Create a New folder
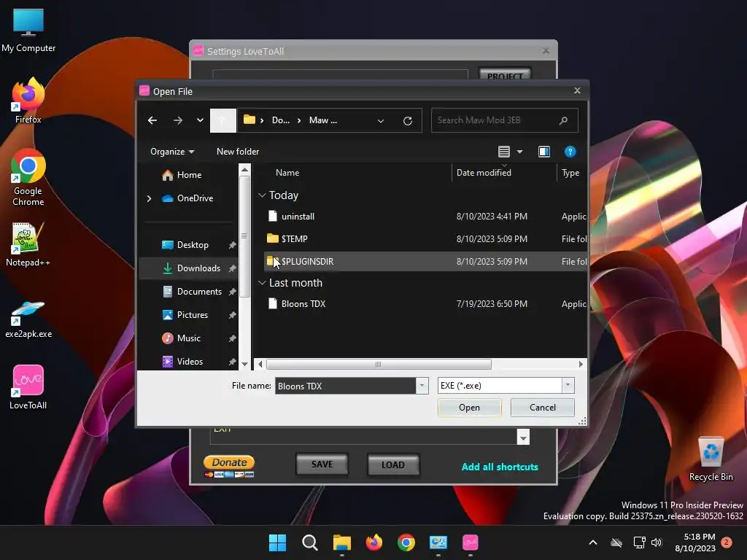The width and height of the screenshot is (747, 560). click(238, 152)
